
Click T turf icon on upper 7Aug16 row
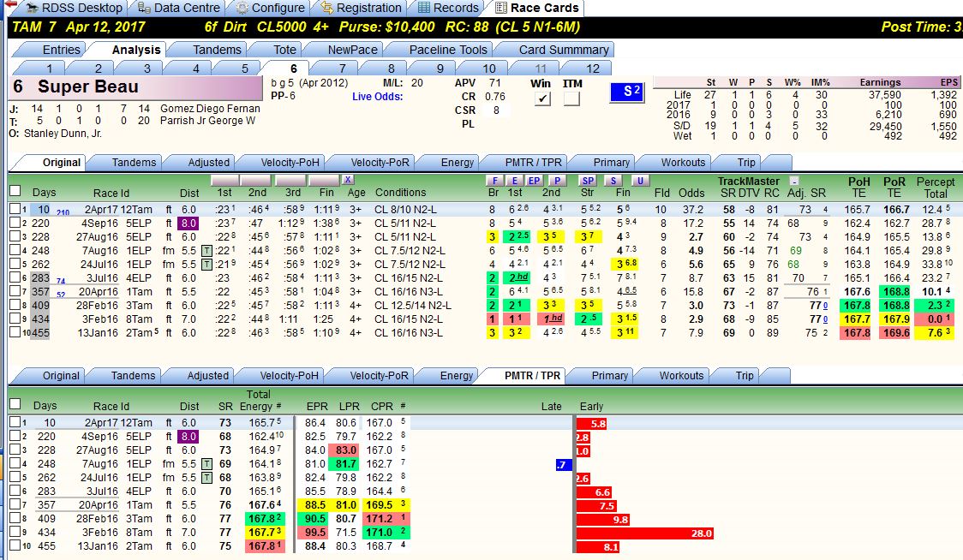click(207, 251)
